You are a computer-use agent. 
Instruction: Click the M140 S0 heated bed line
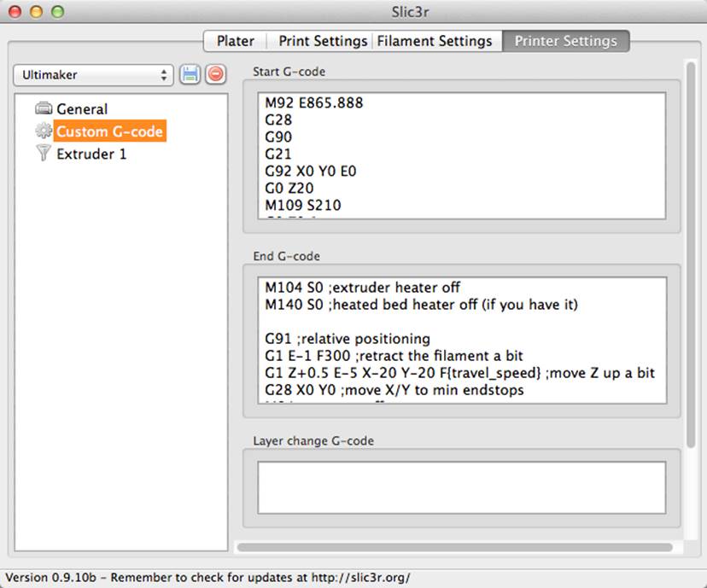point(421,305)
